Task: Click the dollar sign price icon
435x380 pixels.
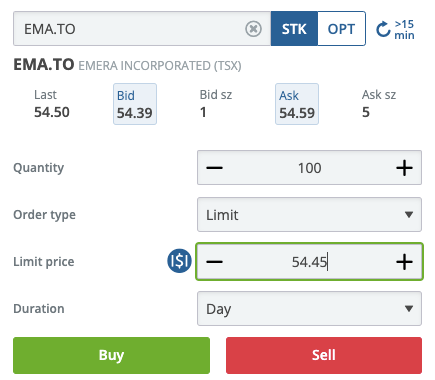Action: coord(179,261)
